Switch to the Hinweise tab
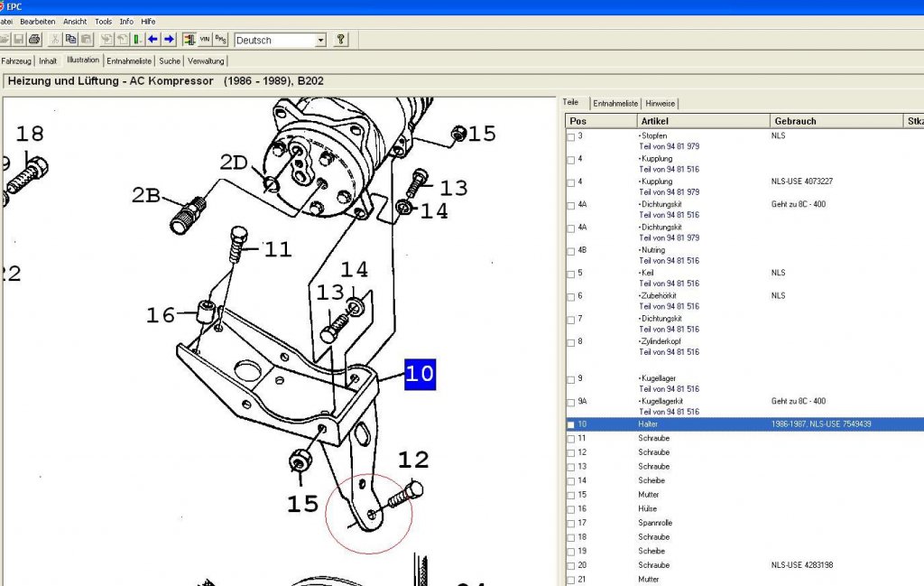The height and width of the screenshot is (586, 924). click(x=660, y=103)
